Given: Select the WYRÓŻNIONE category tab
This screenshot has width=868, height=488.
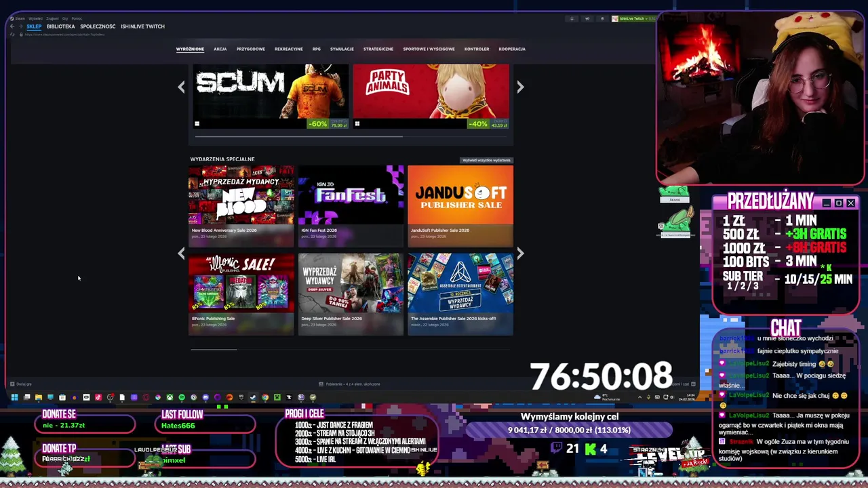Looking at the screenshot, I should 190,49.
